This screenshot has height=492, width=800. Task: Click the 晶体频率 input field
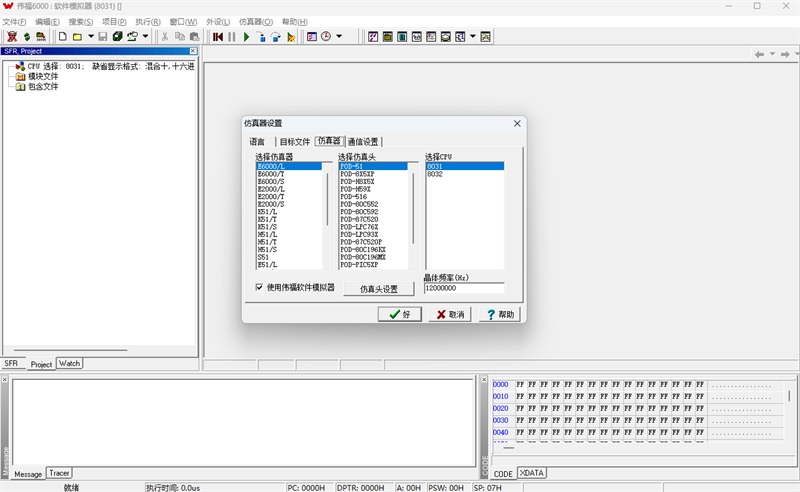[x=464, y=288]
